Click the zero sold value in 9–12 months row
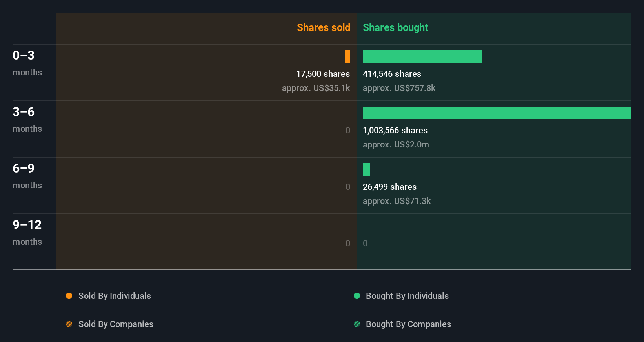The width and height of the screenshot is (644, 342). point(348,244)
